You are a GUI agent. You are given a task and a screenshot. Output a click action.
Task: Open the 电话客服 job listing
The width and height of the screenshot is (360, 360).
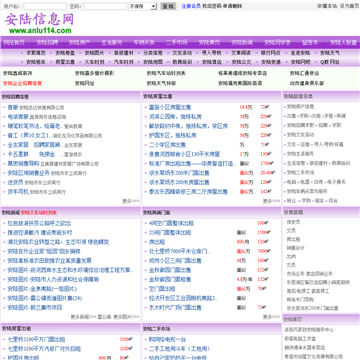tap(18, 117)
